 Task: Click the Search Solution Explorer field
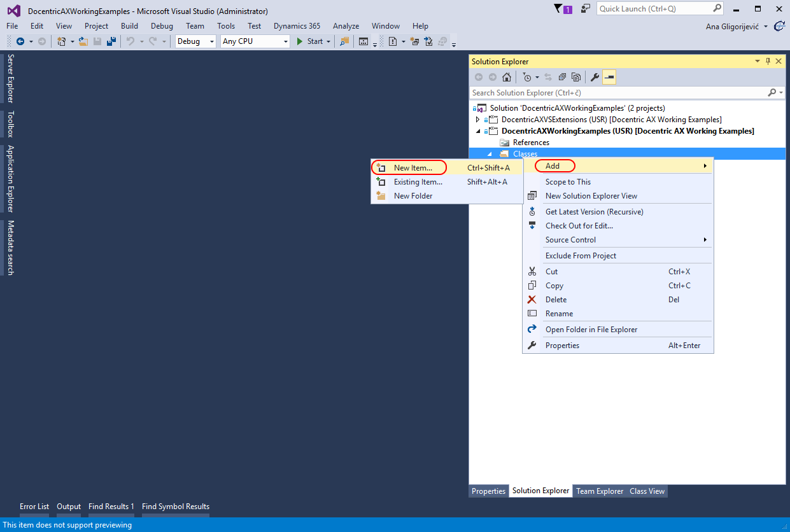617,93
